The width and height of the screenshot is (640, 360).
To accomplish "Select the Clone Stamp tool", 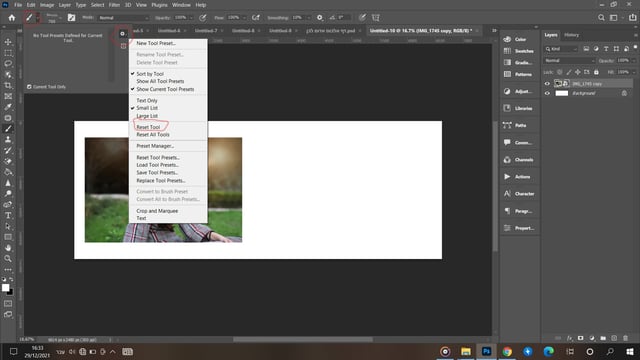I will pyautogui.click(x=8, y=140).
